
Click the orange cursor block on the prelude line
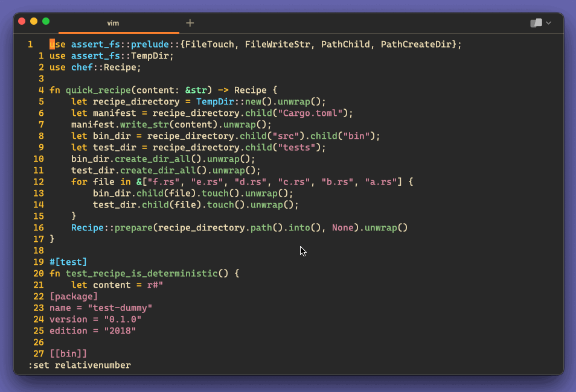[x=52, y=44]
